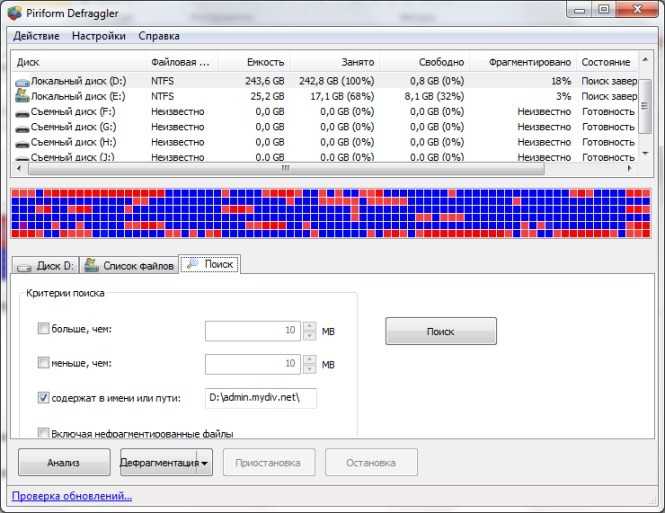Click the 17,1 GB (68%) used cell
The image size is (665, 513).
click(343, 96)
